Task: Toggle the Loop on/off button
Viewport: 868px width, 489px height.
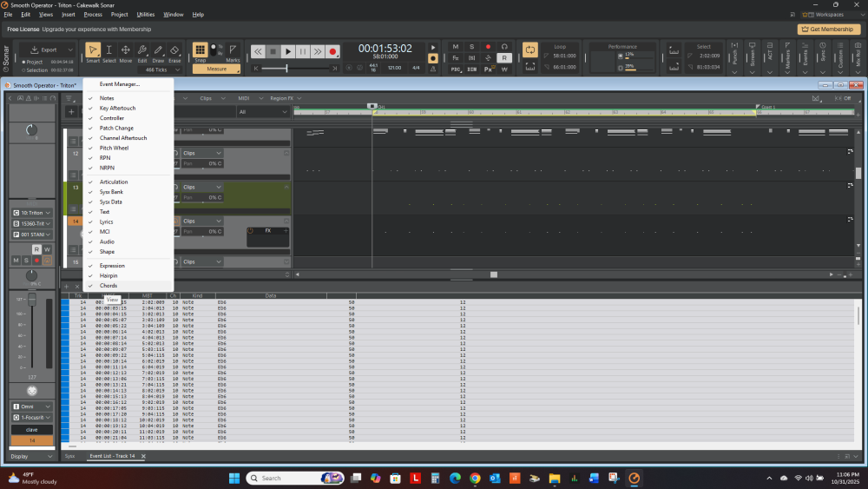Action: pos(529,50)
